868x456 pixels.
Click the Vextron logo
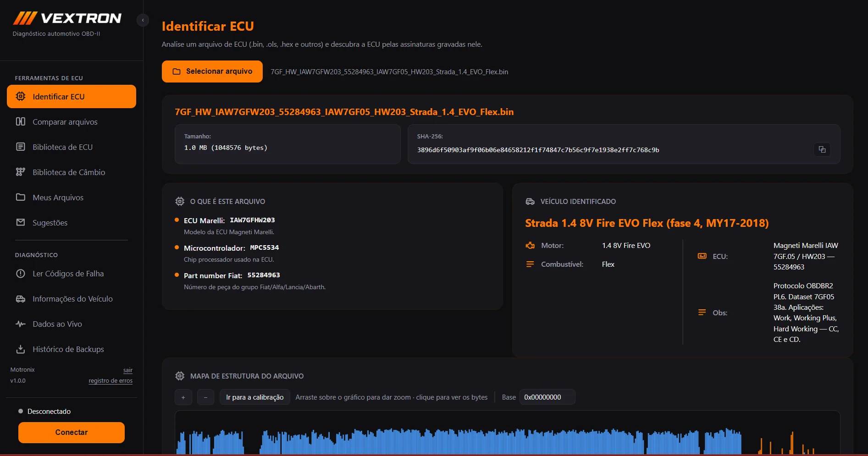point(67,18)
